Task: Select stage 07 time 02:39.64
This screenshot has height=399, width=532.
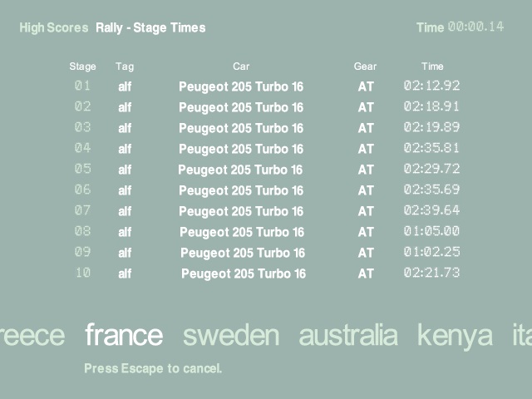Action: point(431,210)
